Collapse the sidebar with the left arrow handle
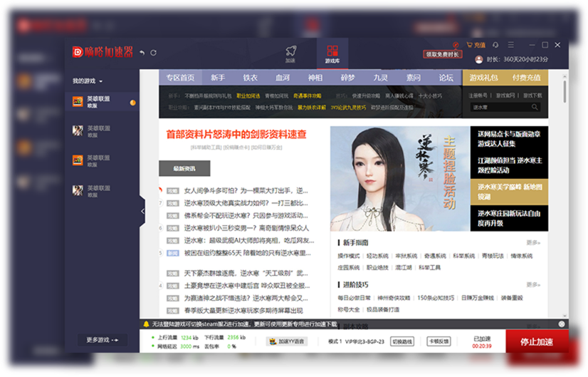Image resolution: width=588 pixels, height=377 pixels. click(x=142, y=212)
